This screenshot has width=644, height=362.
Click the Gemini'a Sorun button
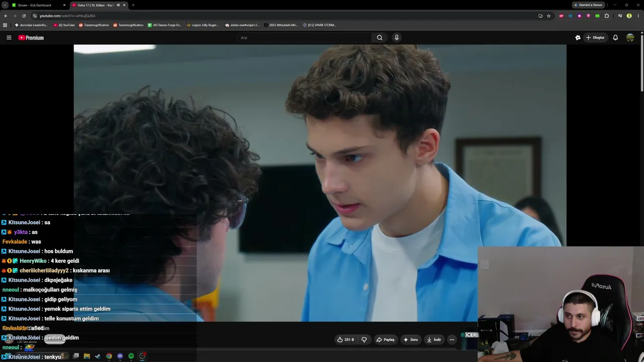click(x=588, y=5)
